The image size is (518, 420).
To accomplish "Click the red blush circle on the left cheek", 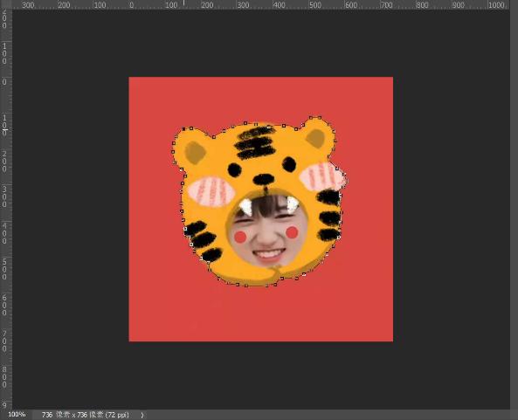I will [x=240, y=237].
